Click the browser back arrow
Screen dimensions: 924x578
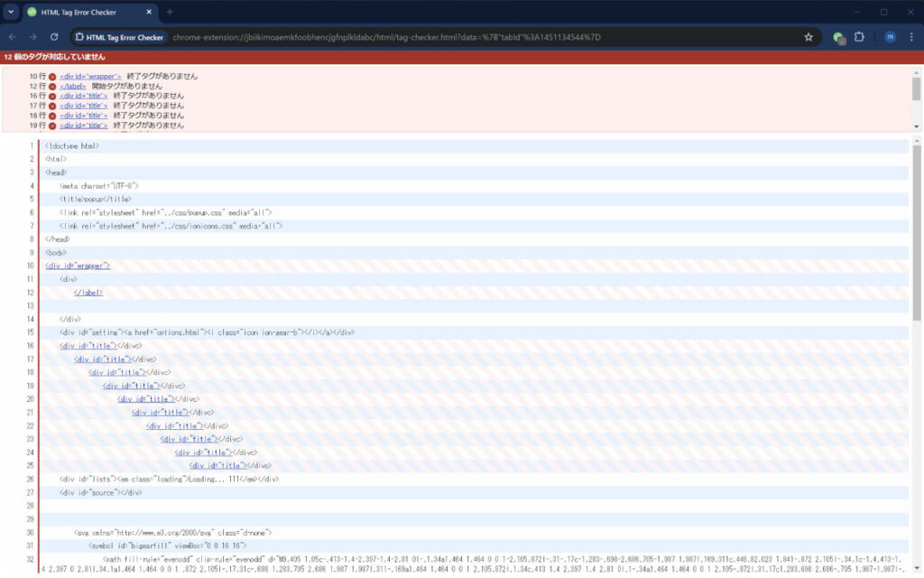(x=13, y=36)
